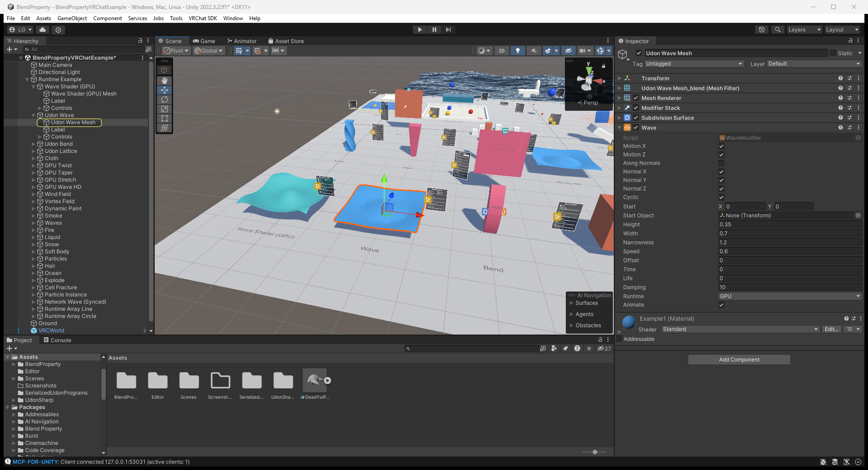868x470 pixels.
Task: Select the Hand view tool
Action: coord(165,80)
